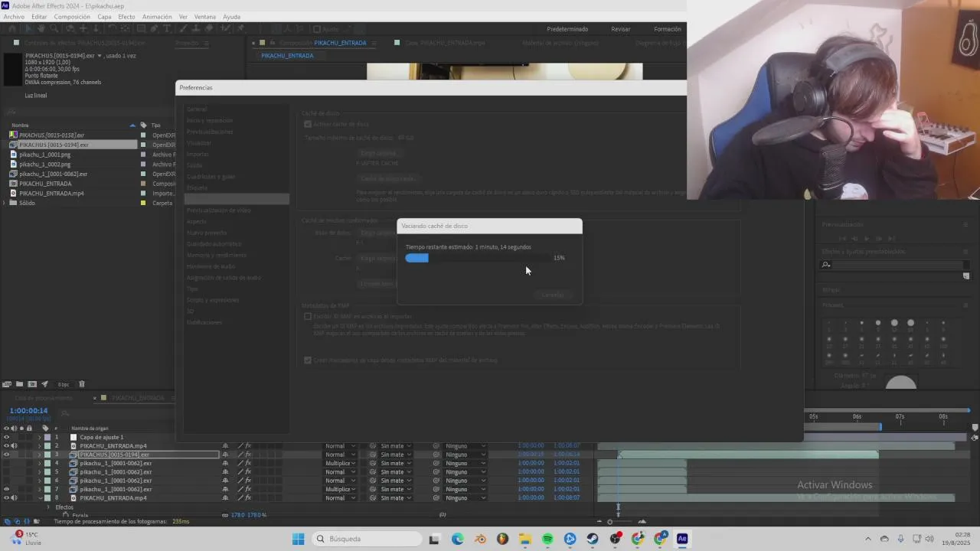
Task: Open Spotify from the taskbar
Action: 547,539
